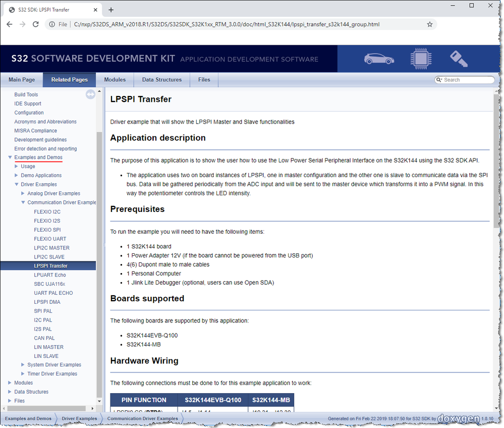
Task: Expand the System Driver Examples node
Action: click(23, 364)
